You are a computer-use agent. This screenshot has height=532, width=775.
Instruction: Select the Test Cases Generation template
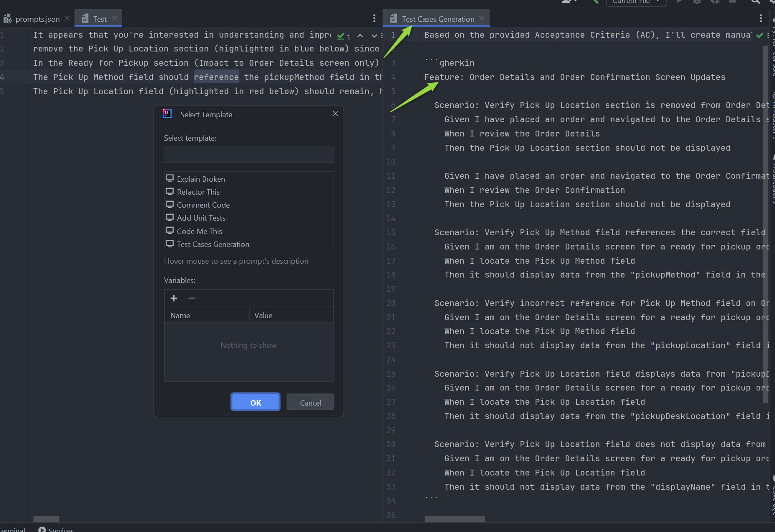point(249,244)
